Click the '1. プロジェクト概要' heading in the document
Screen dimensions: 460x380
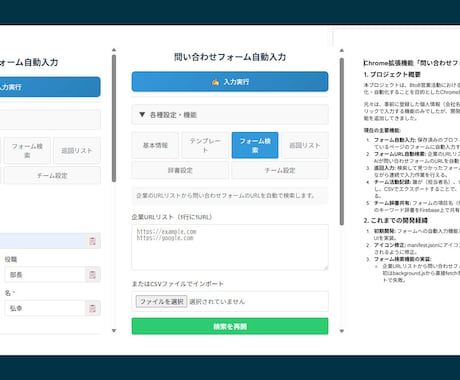tap(392, 74)
